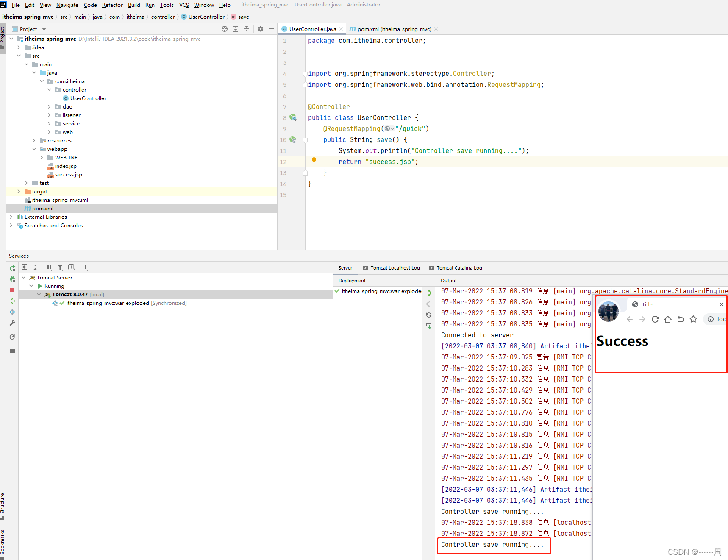Click the user avatar in the browser popup

[609, 311]
